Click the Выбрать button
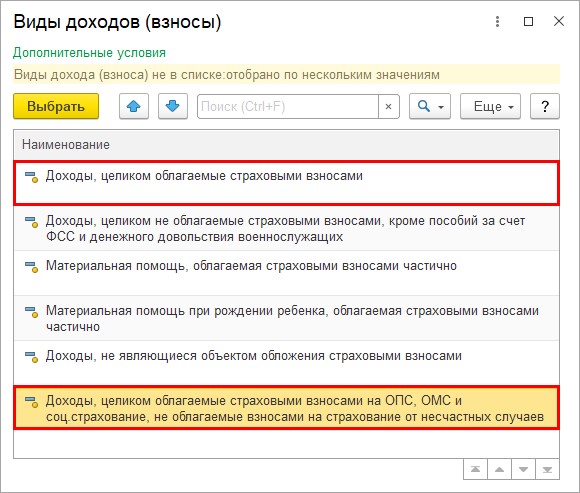580x493 pixels. (56, 107)
